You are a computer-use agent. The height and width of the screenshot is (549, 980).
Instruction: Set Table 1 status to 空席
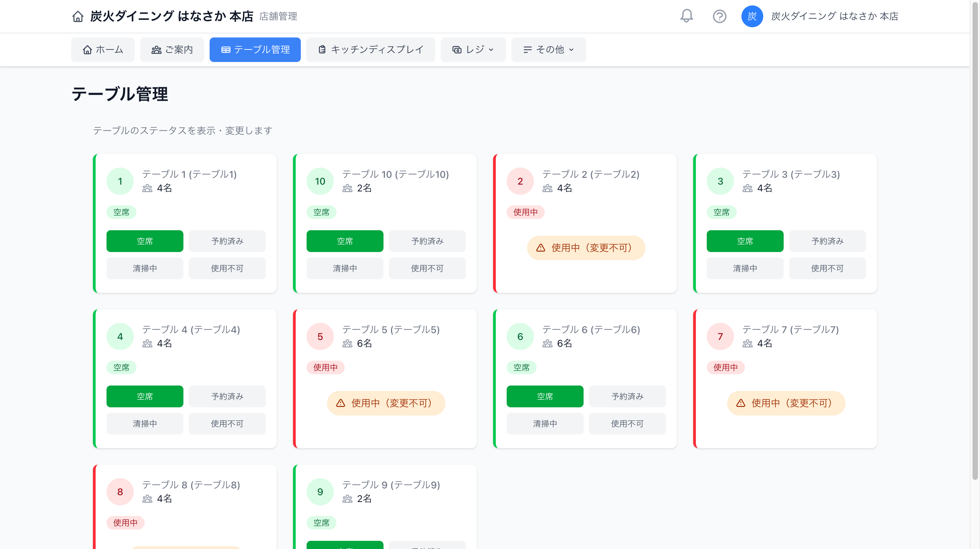click(x=145, y=241)
